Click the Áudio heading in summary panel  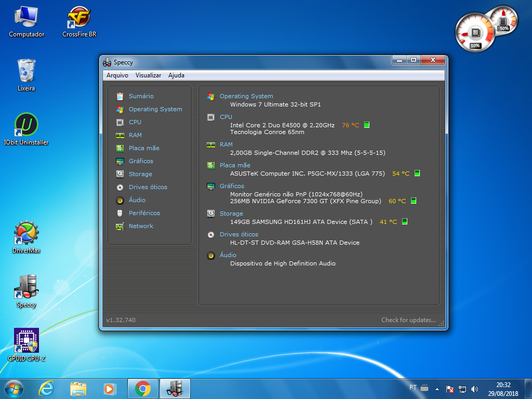coord(228,255)
